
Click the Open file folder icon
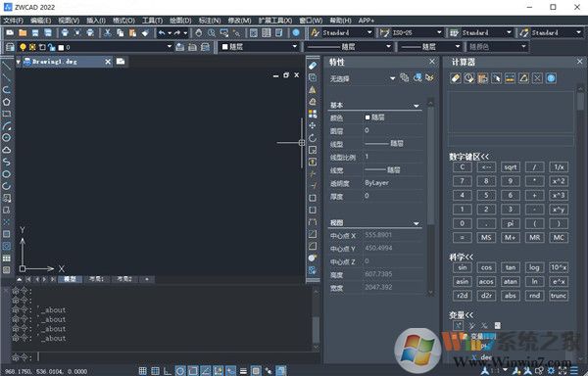point(23,32)
